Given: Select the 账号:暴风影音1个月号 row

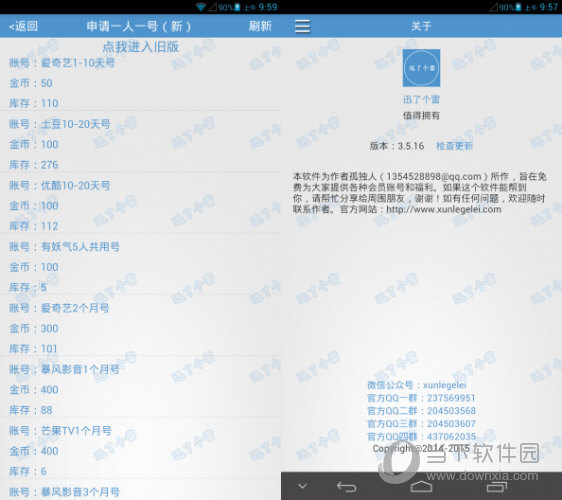Looking at the screenshot, I should (x=64, y=370).
